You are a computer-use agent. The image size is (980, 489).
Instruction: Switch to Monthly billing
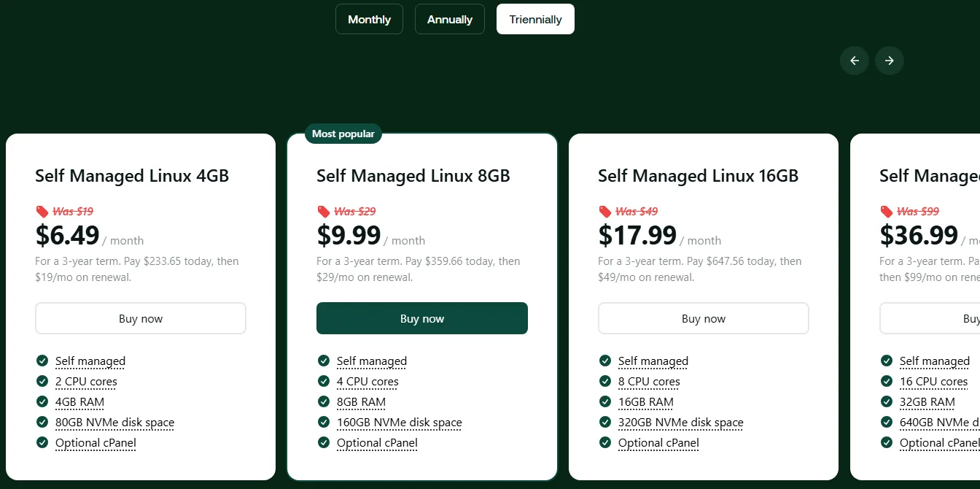369,19
